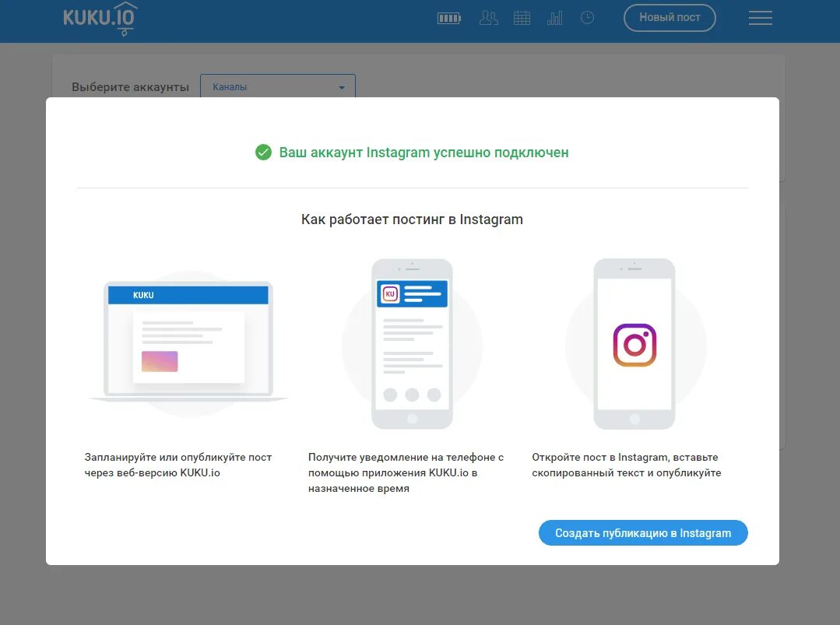Viewport: 840px width, 625px height.
Task: Click the KUKU laptop illustration
Action: [188, 341]
